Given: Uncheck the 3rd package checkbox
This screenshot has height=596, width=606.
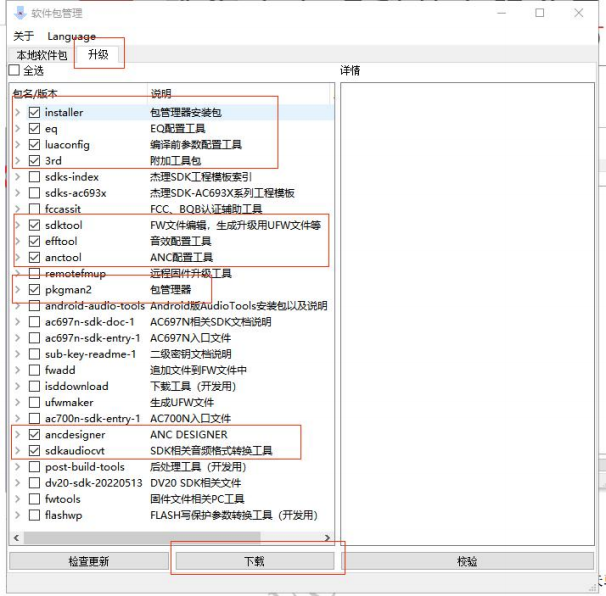Looking at the screenshot, I should pyautogui.click(x=34, y=161).
